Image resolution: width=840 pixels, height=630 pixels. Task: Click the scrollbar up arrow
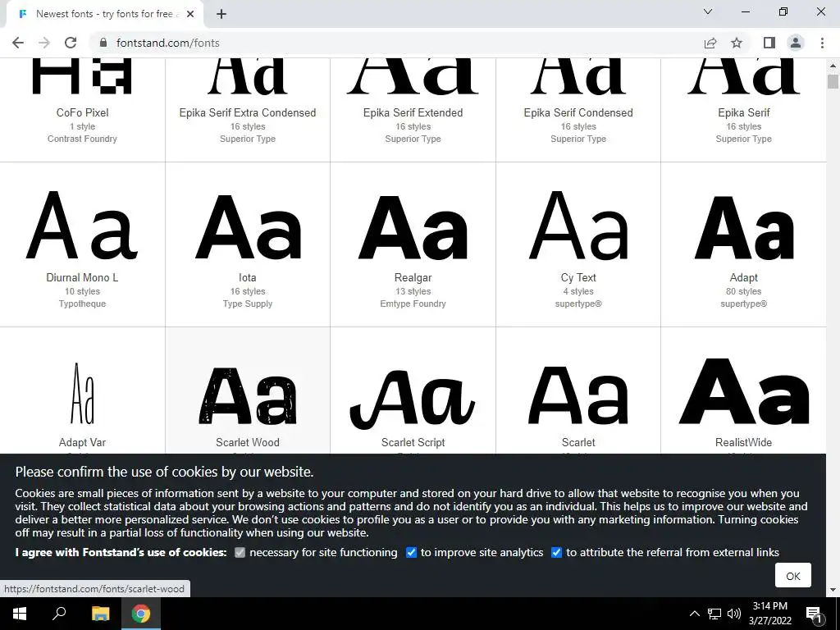833,66
